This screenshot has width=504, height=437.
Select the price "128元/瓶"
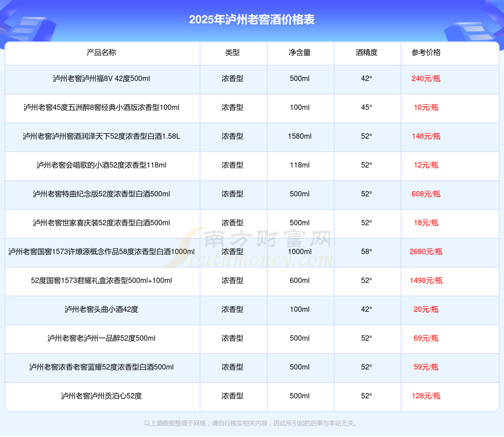(426, 396)
